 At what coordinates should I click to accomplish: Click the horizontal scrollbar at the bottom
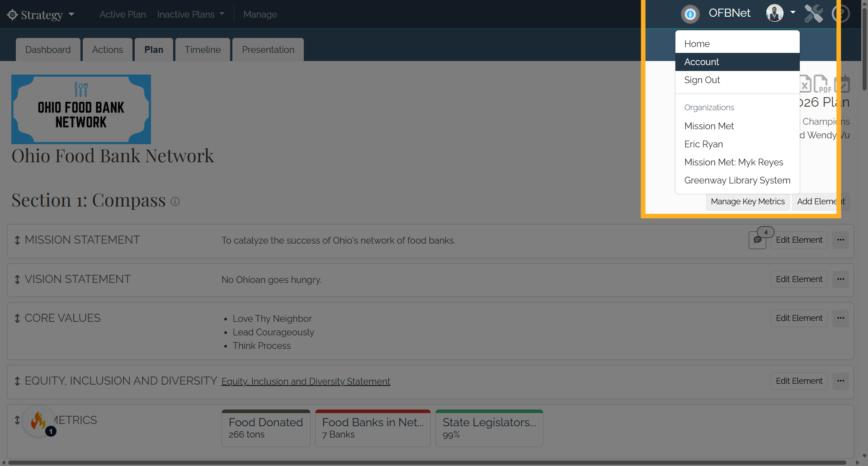coord(427,462)
